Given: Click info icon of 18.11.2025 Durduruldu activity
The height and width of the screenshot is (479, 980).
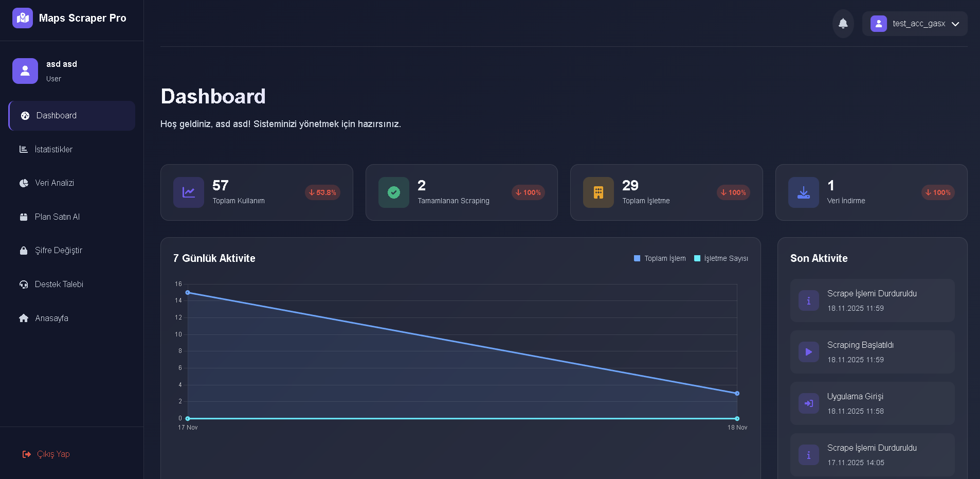Looking at the screenshot, I should point(809,300).
